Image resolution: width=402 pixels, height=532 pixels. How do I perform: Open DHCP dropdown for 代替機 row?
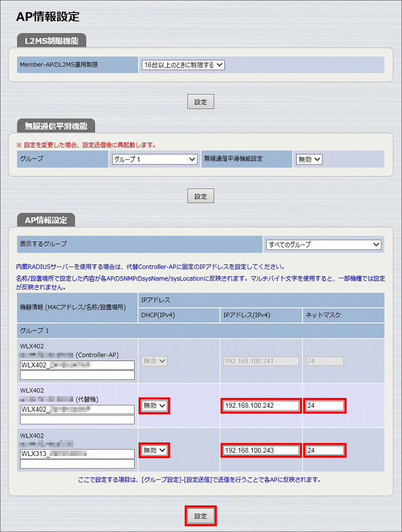tap(154, 406)
